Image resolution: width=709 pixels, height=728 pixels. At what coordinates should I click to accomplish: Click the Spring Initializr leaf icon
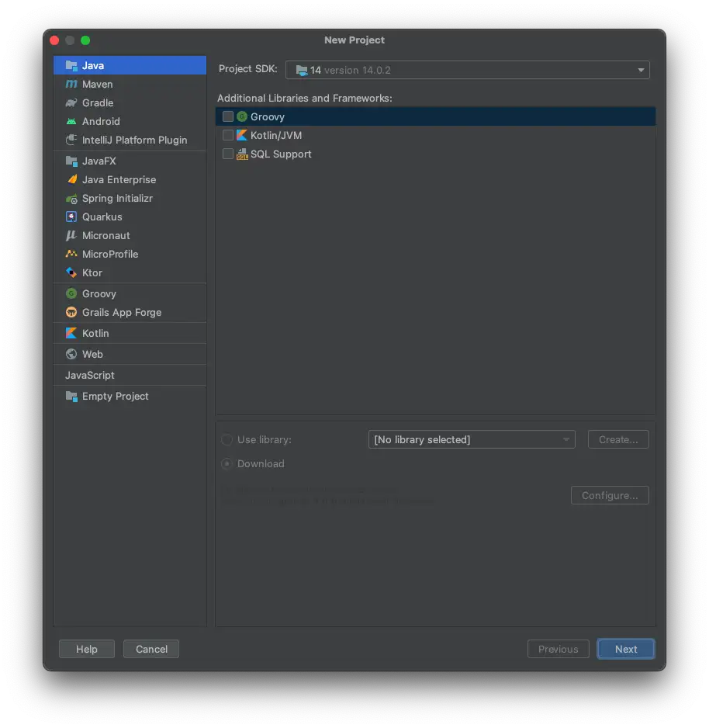tap(71, 199)
